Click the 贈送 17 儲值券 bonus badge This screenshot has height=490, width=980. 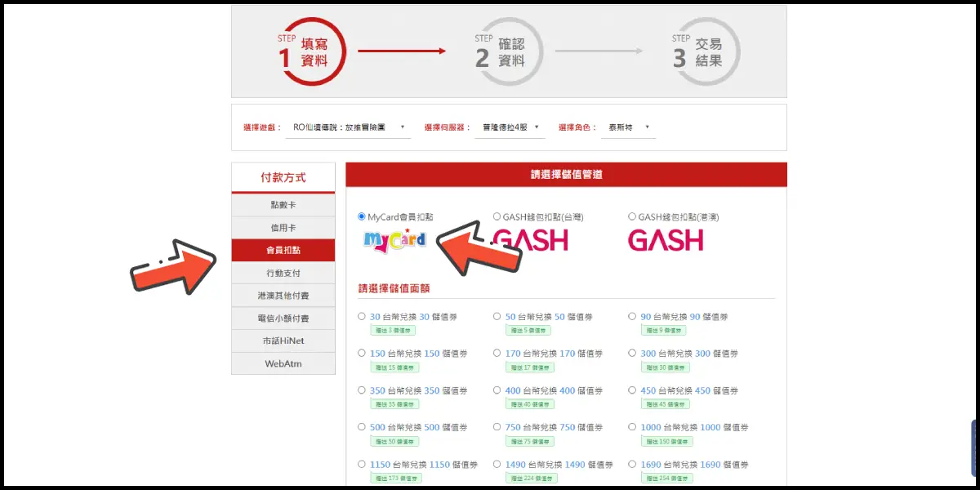[530, 367]
